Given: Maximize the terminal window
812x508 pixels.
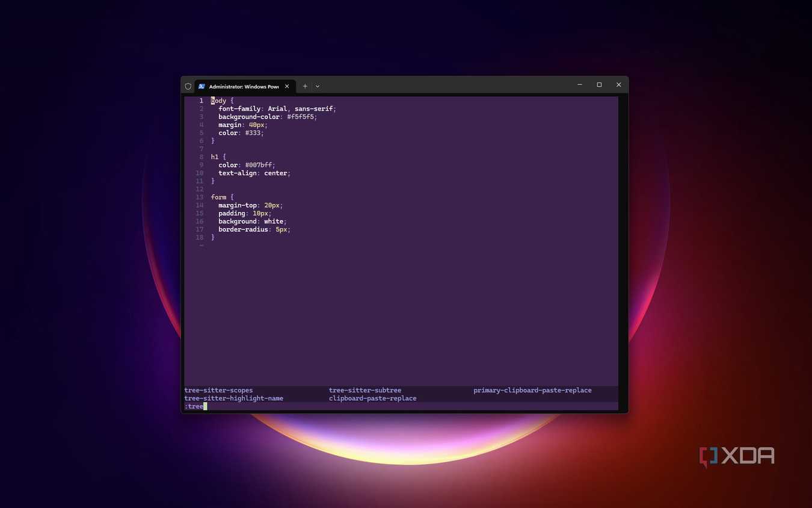Looking at the screenshot, I should 599,85.
